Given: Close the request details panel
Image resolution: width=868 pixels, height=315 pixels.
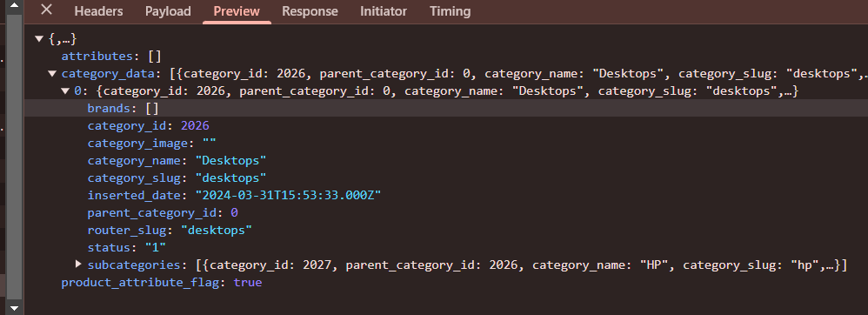Looking at the screenshot, I should 47,10.
